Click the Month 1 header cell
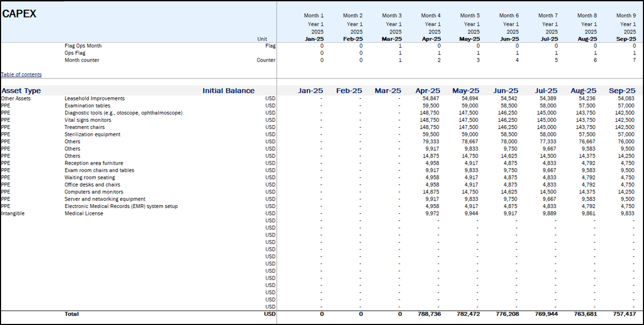 [x=314, y=16]
